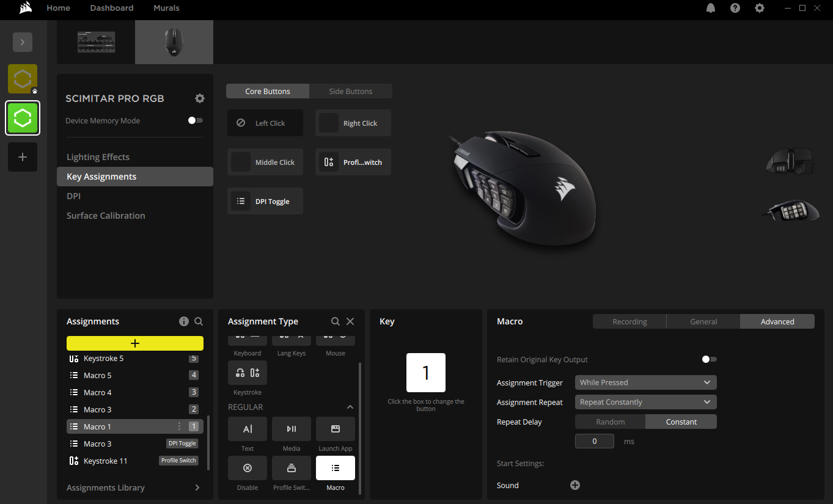
Task: Search assignments using the magnifier icon
Action: (x=199, y=321)
